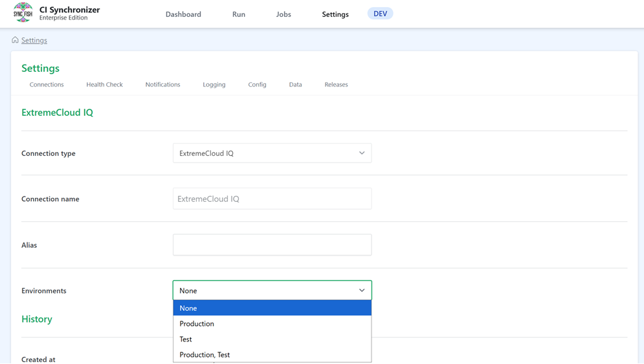Image resolution: width=644 pixels, height=364 pixels.
Task: Click the Connection name label
Action: (50, 198)
